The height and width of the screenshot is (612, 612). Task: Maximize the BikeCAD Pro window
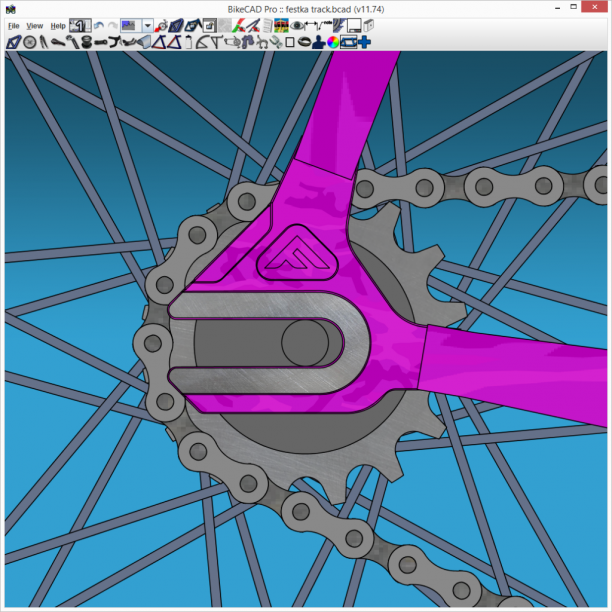point(573,7)
